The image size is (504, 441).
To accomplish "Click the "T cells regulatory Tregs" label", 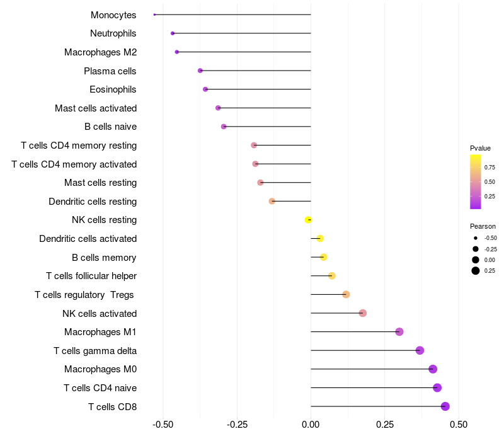I will click(x=86, y=295).
